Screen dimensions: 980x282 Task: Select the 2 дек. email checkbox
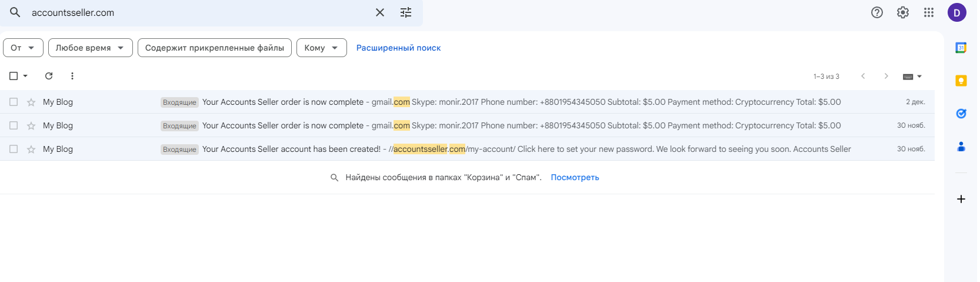pyautogui.click(x=14, y=102)
